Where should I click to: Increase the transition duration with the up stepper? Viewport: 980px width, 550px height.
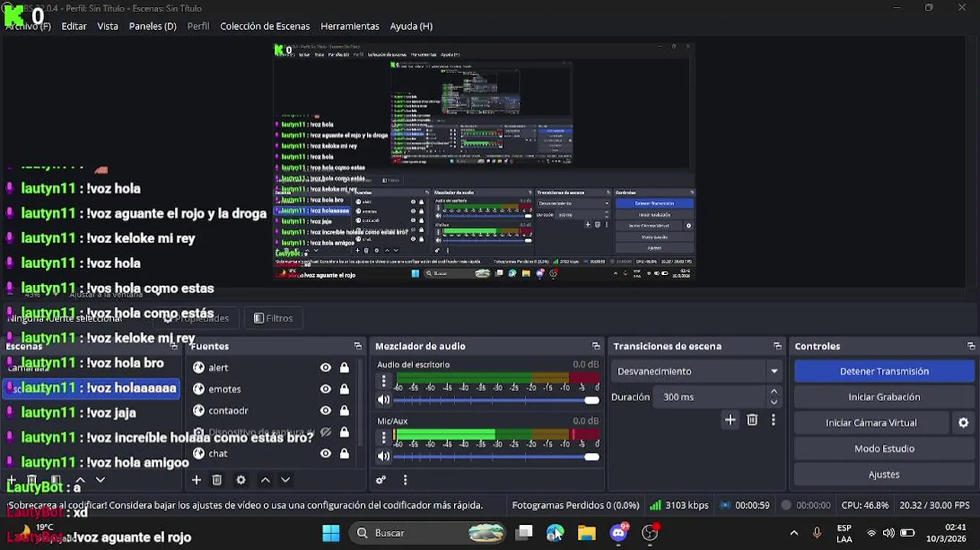(x=774, y=392)
